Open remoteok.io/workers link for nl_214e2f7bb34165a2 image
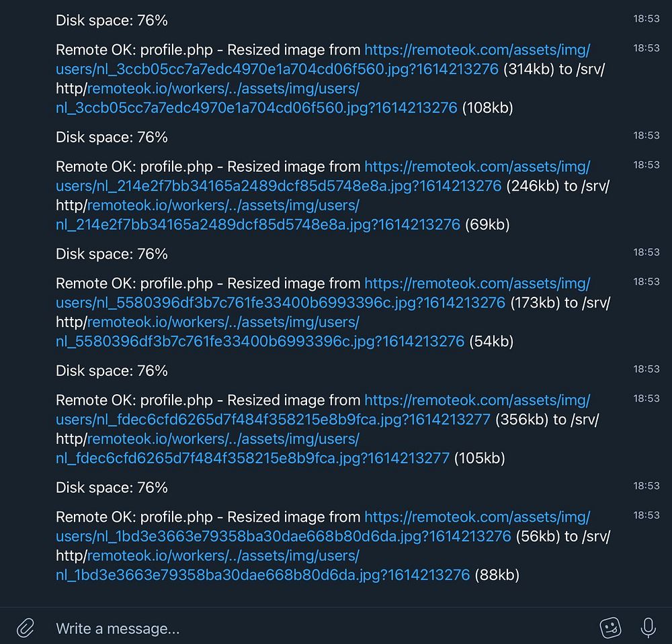 pyautogui.click(x=223, y=205)
